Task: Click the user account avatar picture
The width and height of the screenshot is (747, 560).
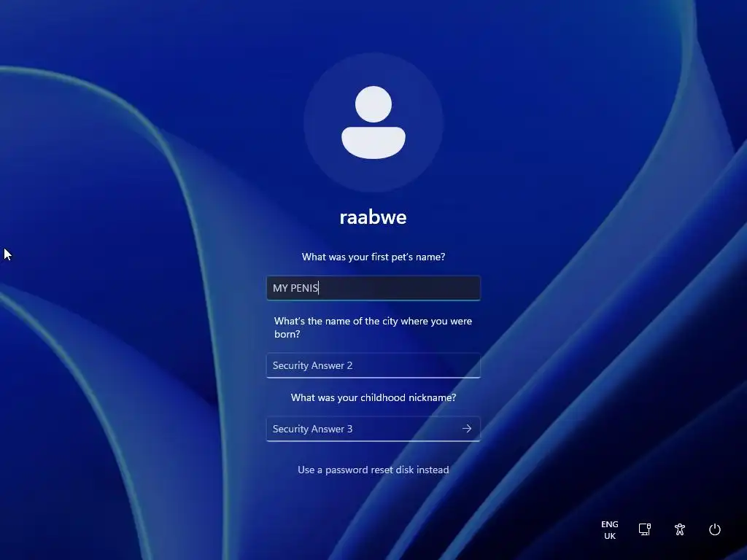Action: 373,122
